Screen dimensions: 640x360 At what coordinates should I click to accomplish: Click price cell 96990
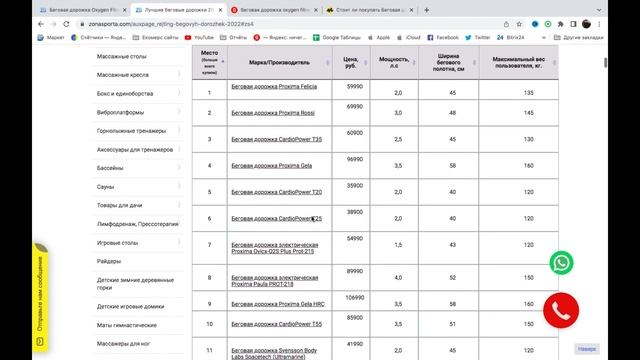pyautogui.click(x=351, y=166)
